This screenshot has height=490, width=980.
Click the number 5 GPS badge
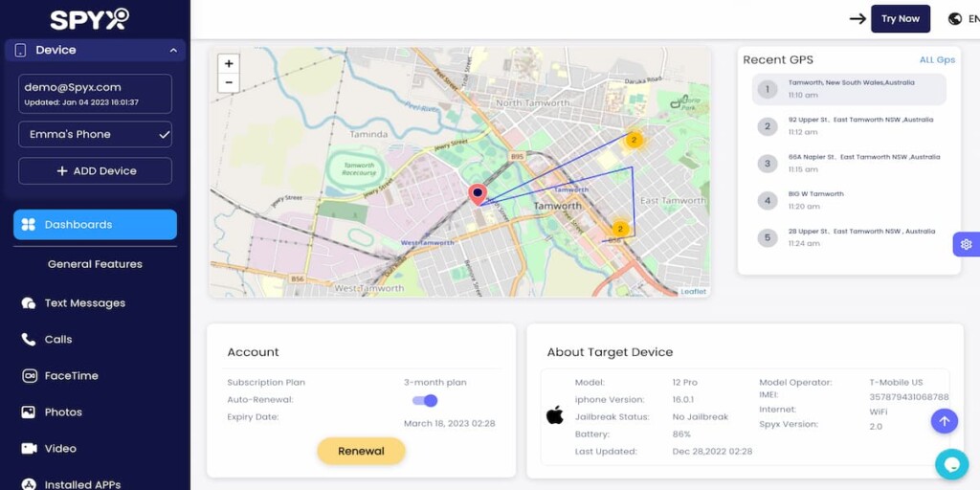point(768,237)
